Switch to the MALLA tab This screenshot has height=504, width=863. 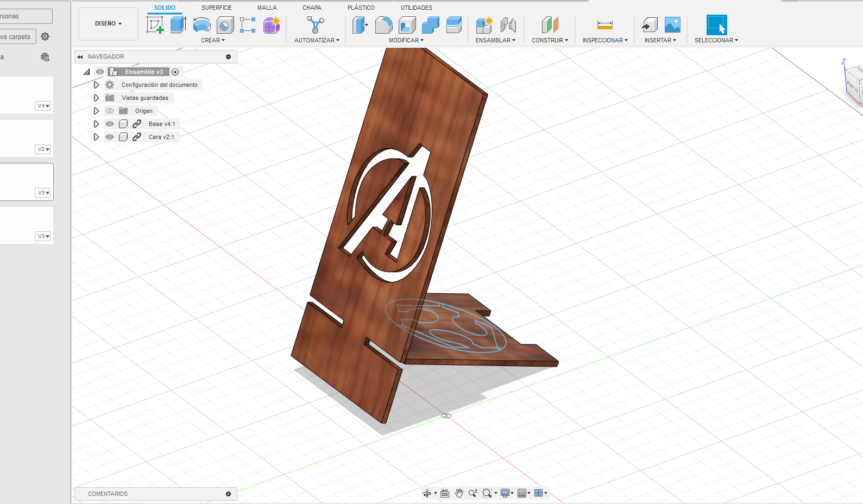pyautogui.click(x=267, y=8)
